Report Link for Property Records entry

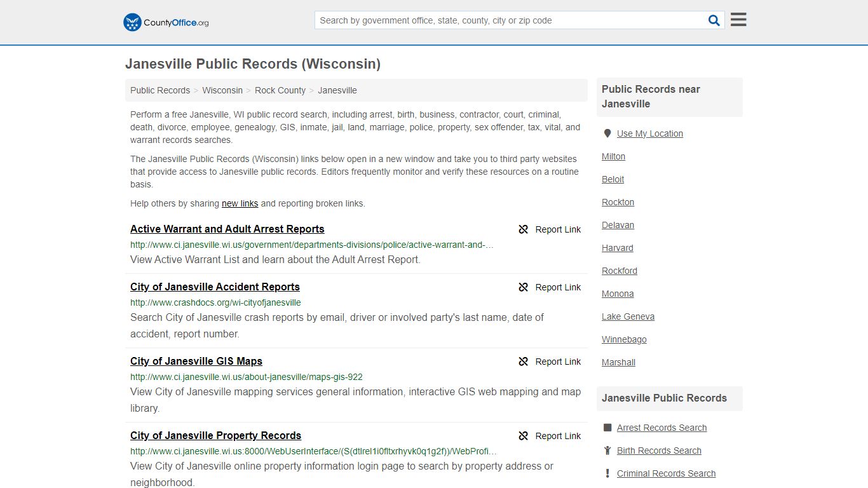pyautogui.click(x=558, y=436)
